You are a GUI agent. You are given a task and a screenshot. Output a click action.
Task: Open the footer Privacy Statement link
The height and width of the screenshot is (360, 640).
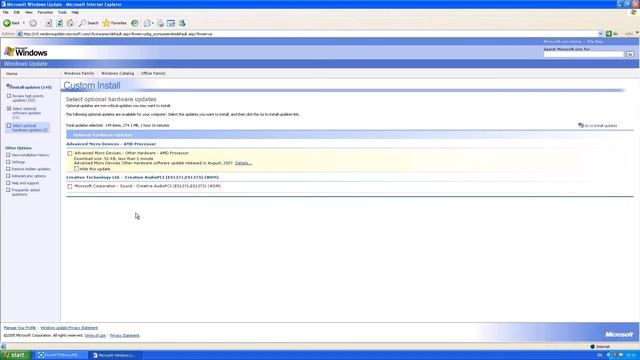[x=124, y=336]
